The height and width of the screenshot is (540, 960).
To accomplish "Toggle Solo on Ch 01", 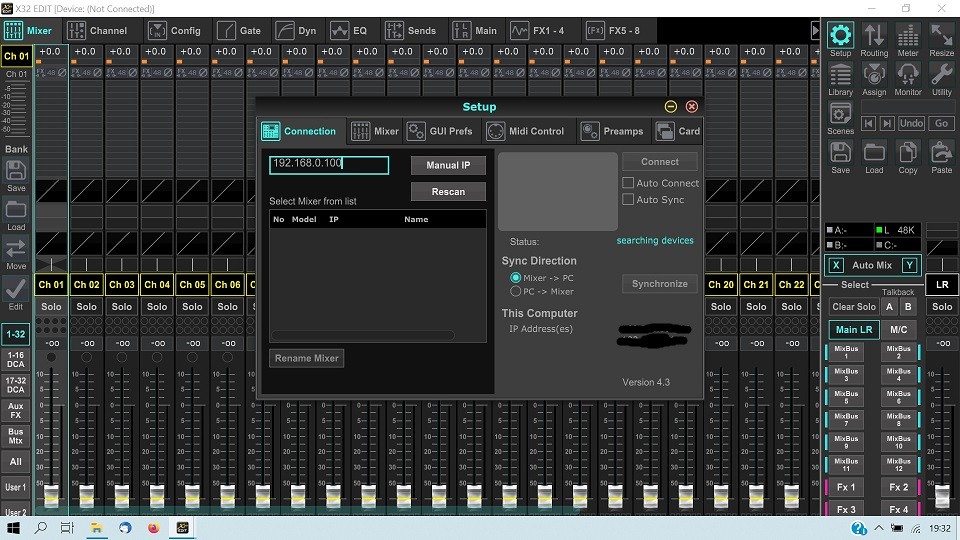I will point(51,306).
